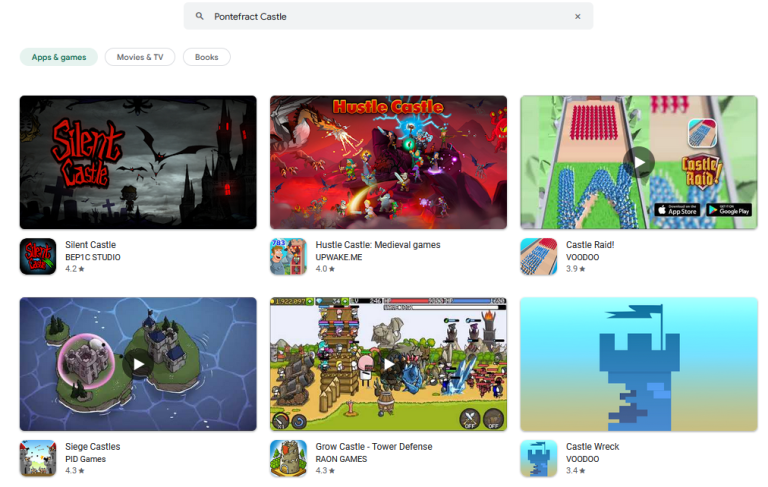Switch to the Books filter
This screenshot has width=768, height=487.
click(206, 57)
